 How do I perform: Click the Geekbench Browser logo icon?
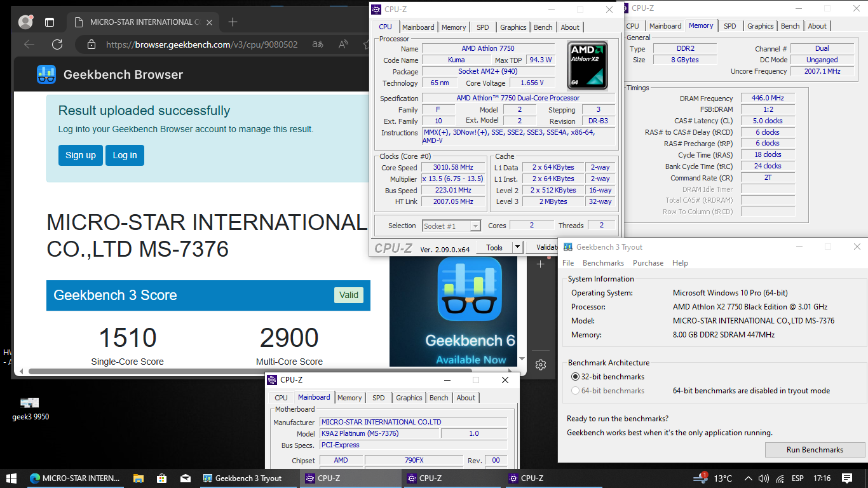click(46, 74)
